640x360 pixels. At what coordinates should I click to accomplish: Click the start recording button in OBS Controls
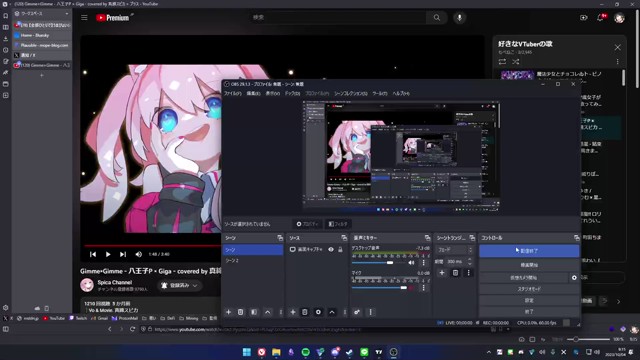[x=529, y=265]
